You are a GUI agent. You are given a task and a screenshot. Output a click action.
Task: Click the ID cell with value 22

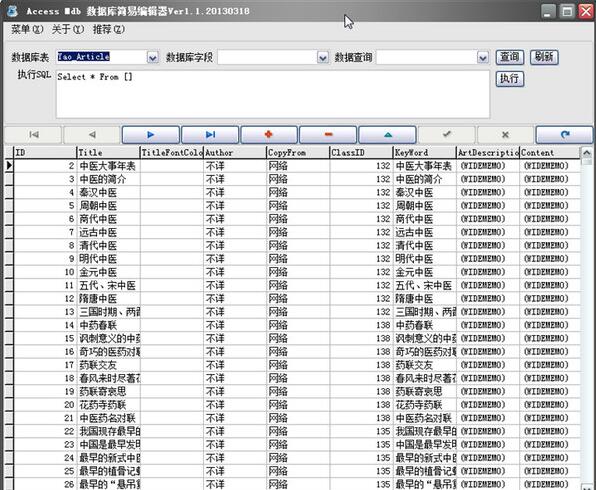45,431
